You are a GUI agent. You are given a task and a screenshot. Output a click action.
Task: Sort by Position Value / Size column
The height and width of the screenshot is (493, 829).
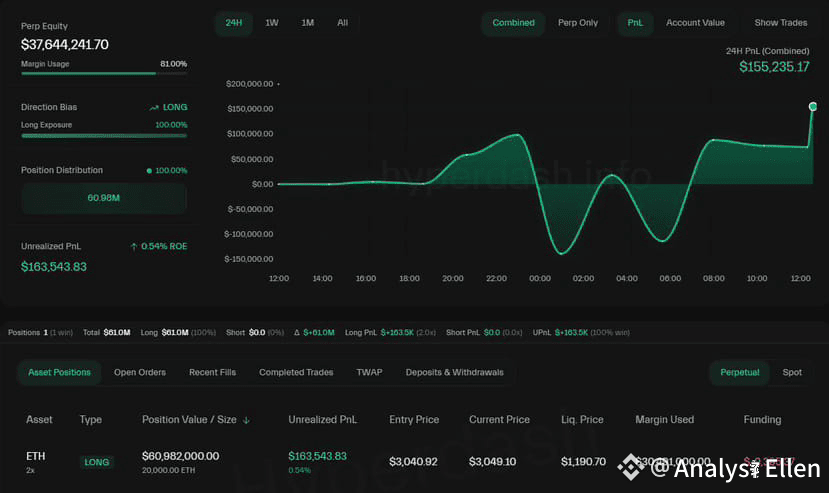point(189,419)
